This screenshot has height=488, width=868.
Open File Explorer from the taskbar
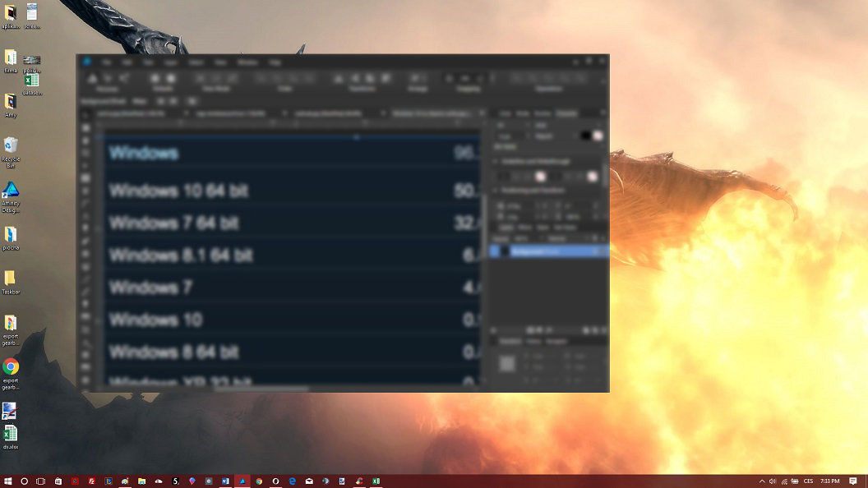click(x=141, y=481)
